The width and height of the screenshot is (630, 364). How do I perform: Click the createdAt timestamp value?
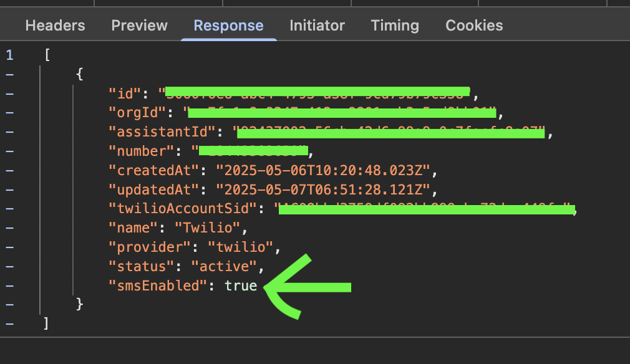coord(323,170)
